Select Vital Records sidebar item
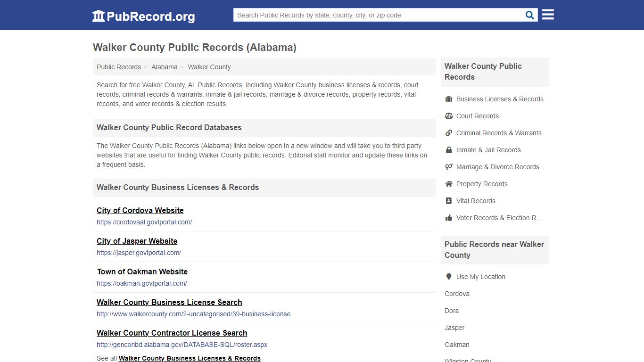Screen dimensions: 644x362 [476, 201]
